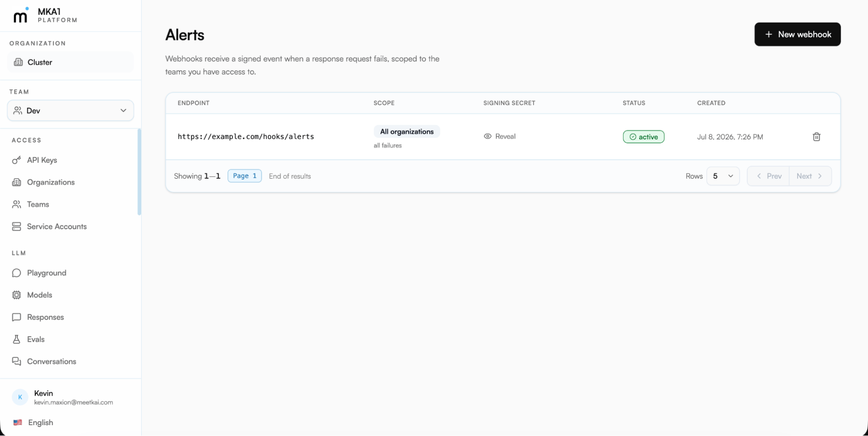Image resolution: width=868 pixels, height=436 pixels.
Task: Click the Page 1 indicator
Action: (x=244, y=176)
